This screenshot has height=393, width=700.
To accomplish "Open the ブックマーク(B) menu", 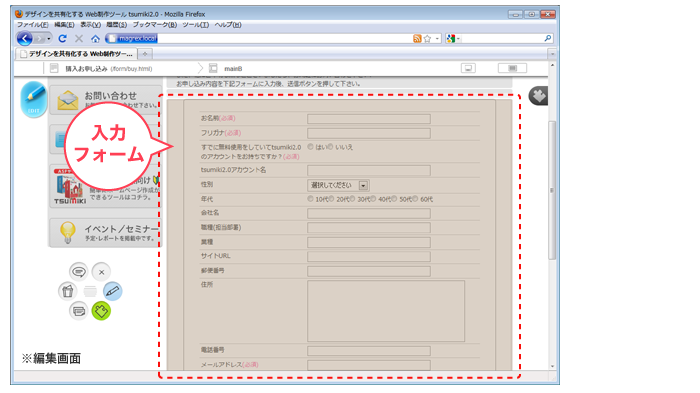I will pos(154,25).
